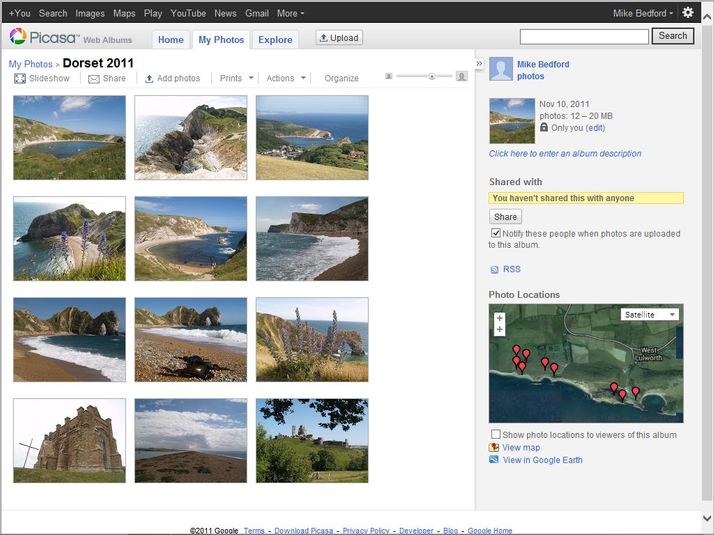Click the RSS feed icon
Screen dimensions: 714x535
494,270
